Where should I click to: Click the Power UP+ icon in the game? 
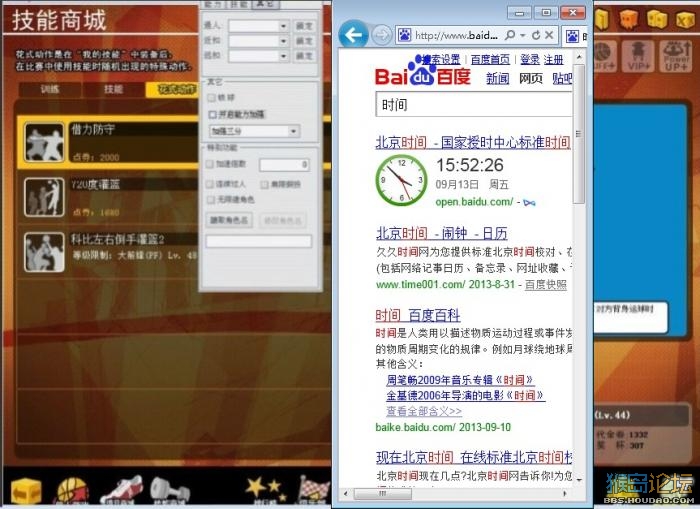tap(676, 56)
